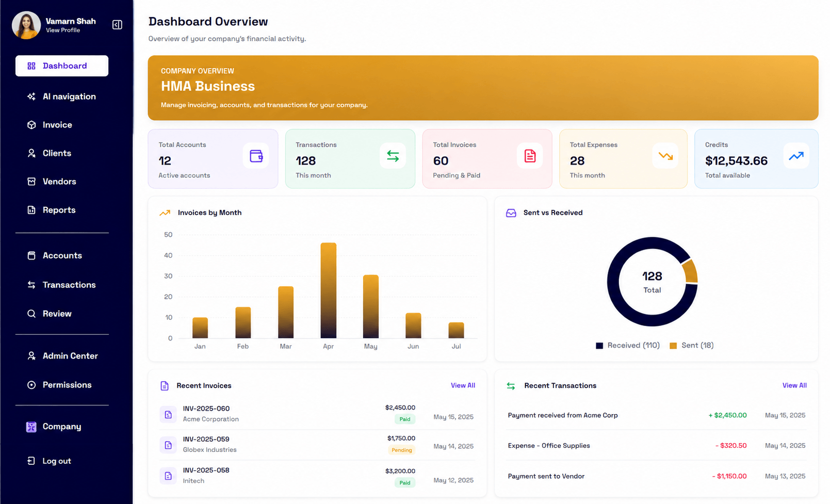Select the Review sidebar label

tap(57, 314)
